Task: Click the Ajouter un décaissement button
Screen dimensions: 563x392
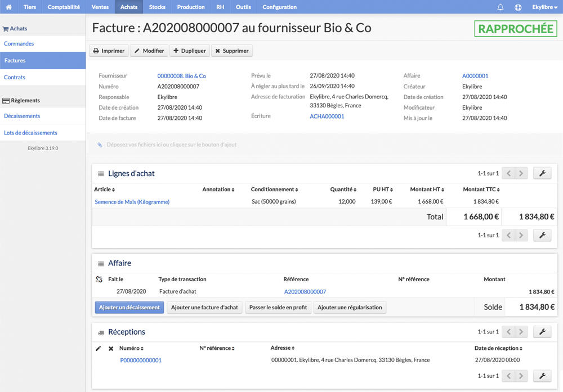Action: click(x=129, y=308)
